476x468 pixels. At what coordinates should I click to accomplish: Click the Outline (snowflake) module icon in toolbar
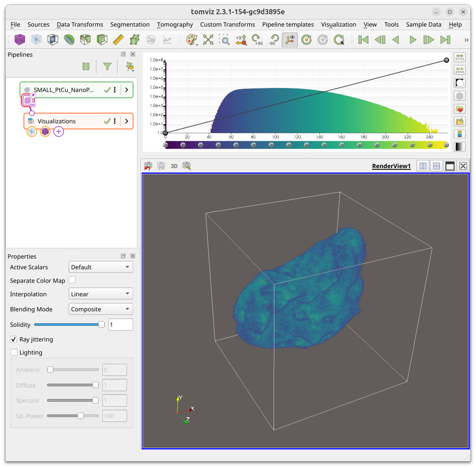pyautogui.click(x=37, y=40)
